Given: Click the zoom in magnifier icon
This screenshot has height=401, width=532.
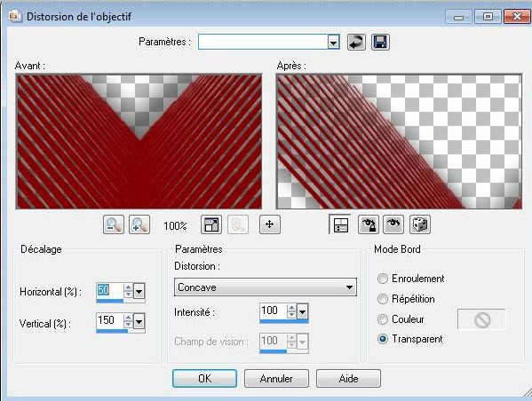Looking at the screenshot, I should tap(139, 224).
